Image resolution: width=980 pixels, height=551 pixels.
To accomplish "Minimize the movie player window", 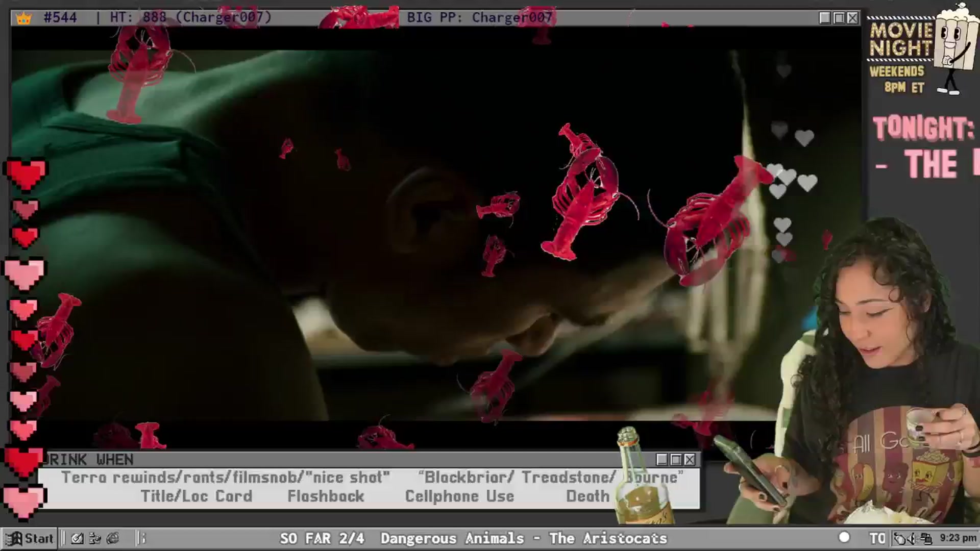I will 825,18.
